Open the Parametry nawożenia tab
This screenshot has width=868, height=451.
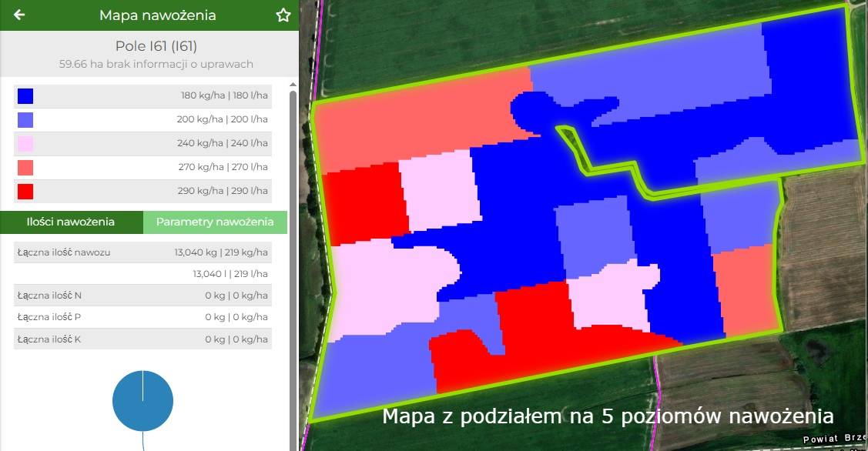click(x=215, y=222)
